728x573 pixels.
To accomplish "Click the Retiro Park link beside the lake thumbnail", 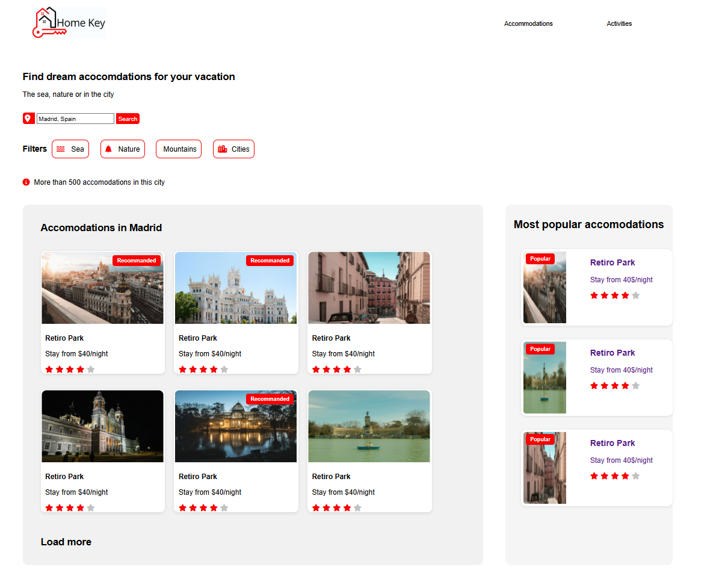I will coord(612,353).
